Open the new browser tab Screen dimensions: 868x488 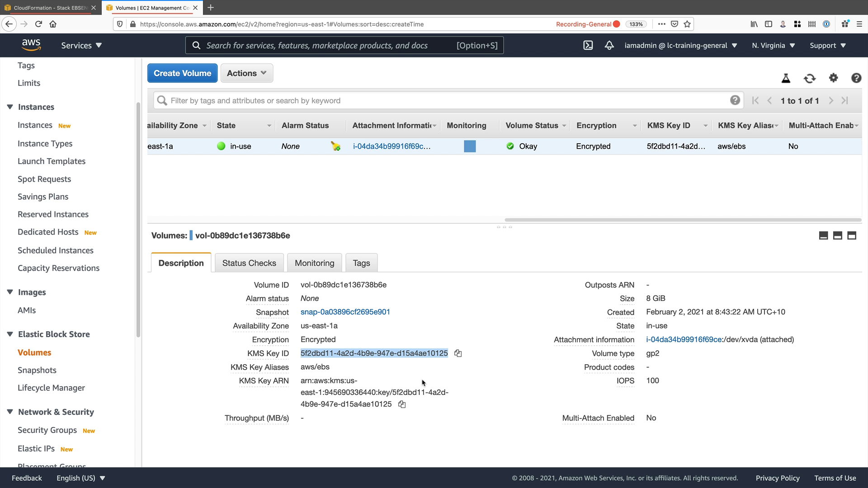pyautogui.click(x=211, y=8)
